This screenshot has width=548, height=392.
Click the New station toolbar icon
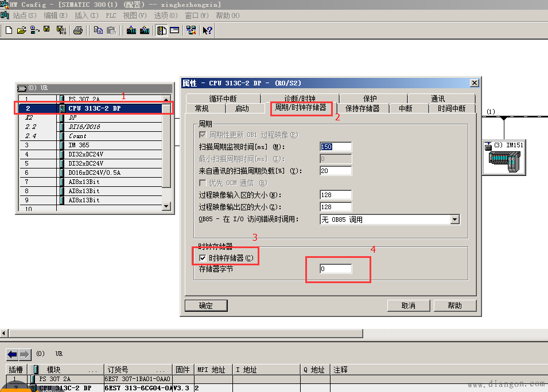[x=9, y=30]
